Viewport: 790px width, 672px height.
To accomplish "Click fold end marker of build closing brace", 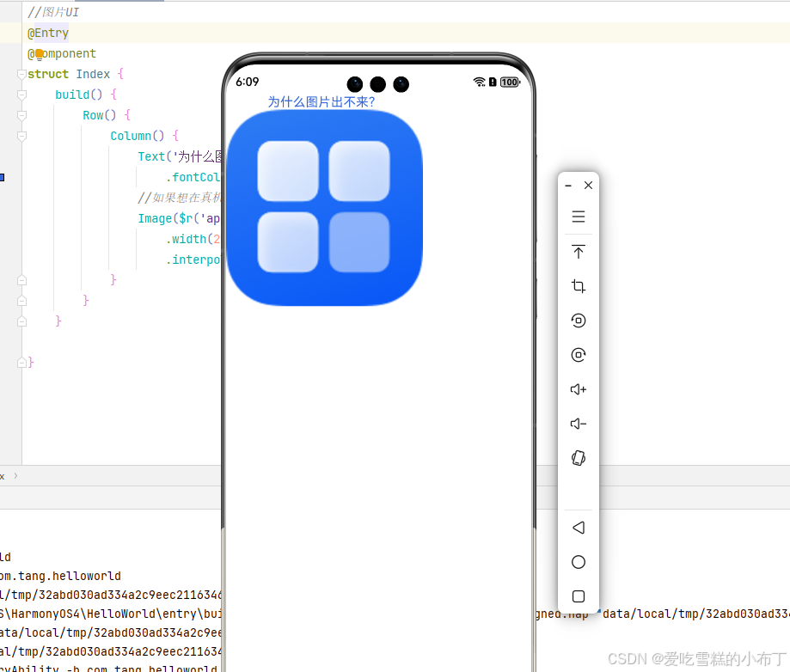I will (x=21, y=321).
